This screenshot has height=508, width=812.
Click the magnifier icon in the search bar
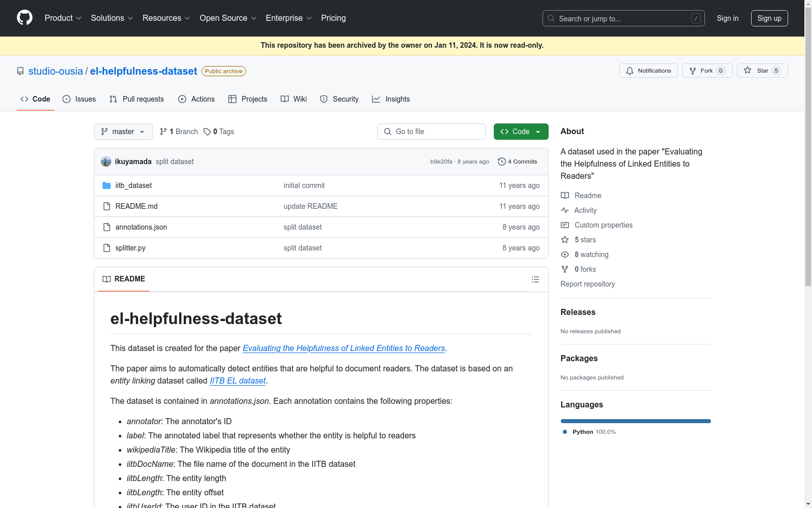[x=551, y=18]
